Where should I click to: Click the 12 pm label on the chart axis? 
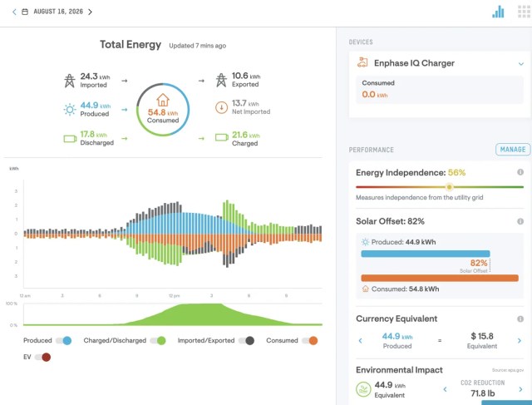coord(174,296)
